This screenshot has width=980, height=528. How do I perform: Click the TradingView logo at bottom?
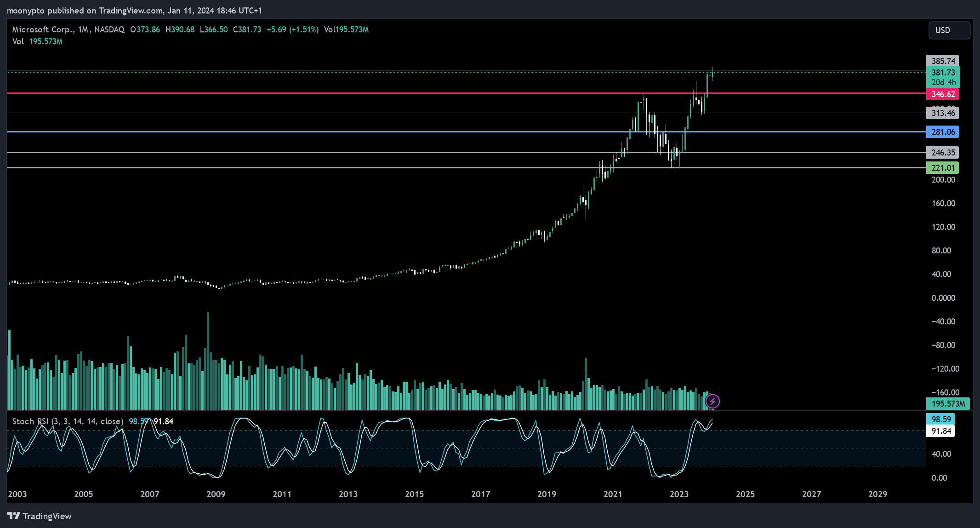click(x=40, y=516)
